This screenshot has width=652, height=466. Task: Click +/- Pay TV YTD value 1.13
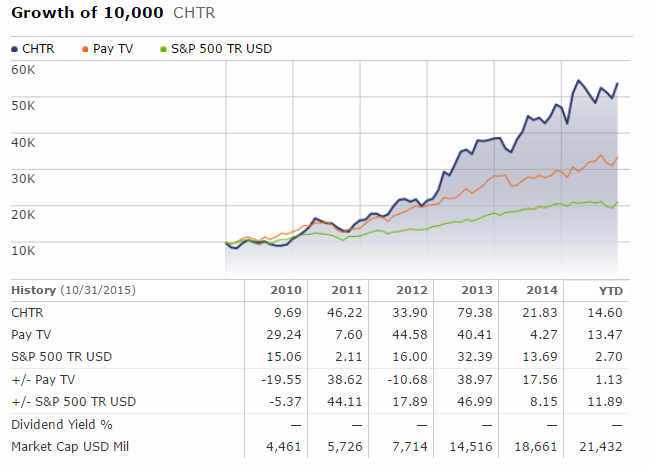click(609, 380)
